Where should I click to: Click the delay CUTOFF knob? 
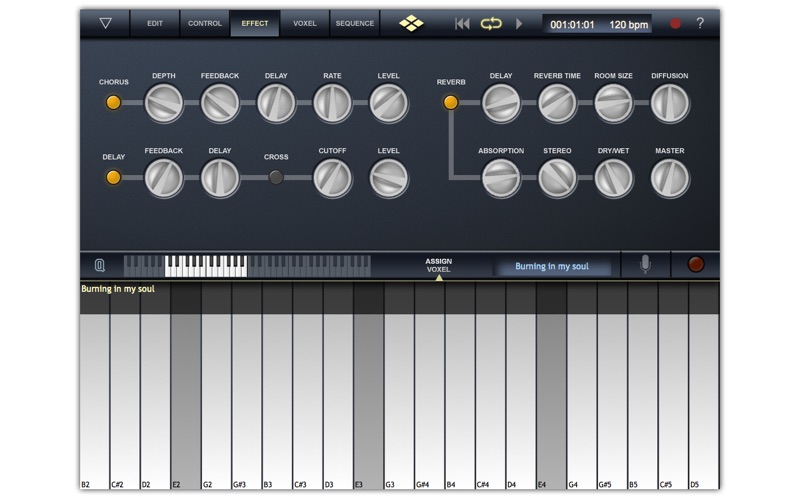click(332, 178)
